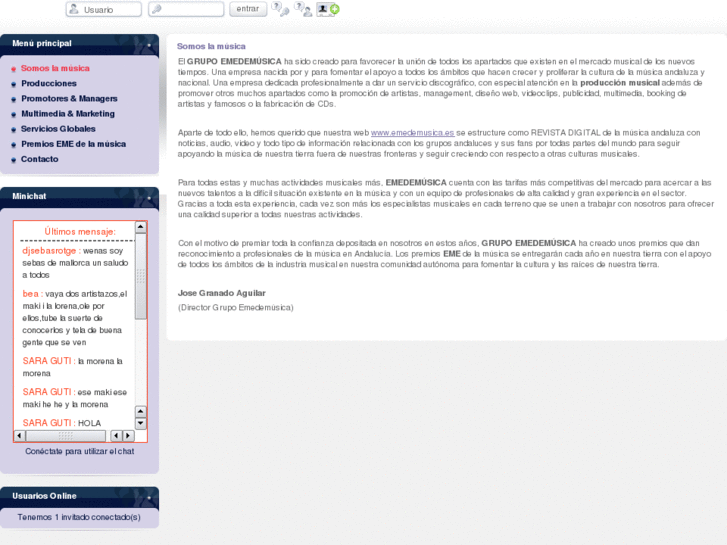This screenshot has width=727, height=545.
Task: Click '(Director Grupo Emedemúsica)' text
Action: click(x=236, y=308)
